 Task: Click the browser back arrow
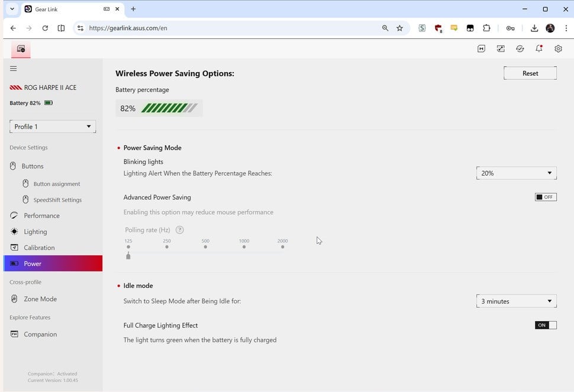point(13,28)
